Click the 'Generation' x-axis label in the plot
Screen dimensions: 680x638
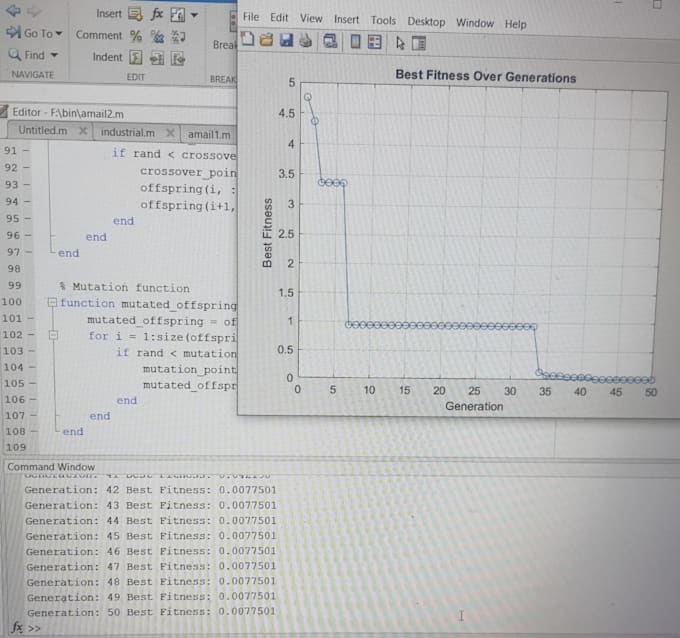[474, 406]
